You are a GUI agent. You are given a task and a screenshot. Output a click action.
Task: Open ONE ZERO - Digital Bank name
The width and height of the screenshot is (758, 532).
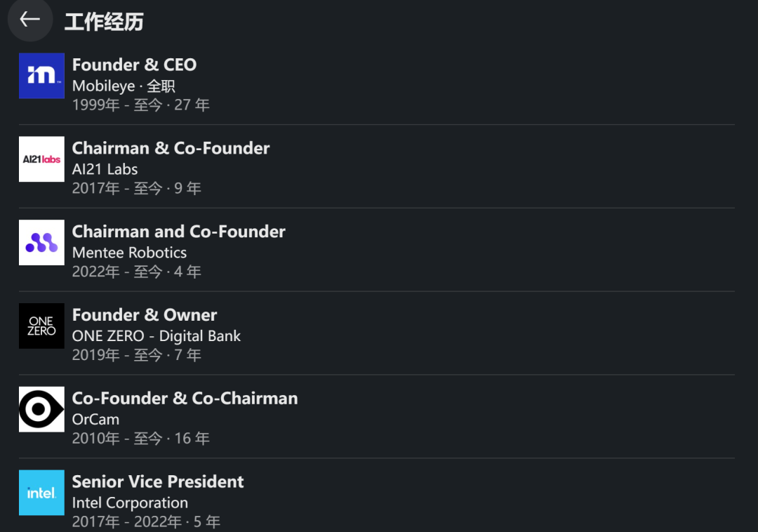pyautogui.click(x=156, y=336)
